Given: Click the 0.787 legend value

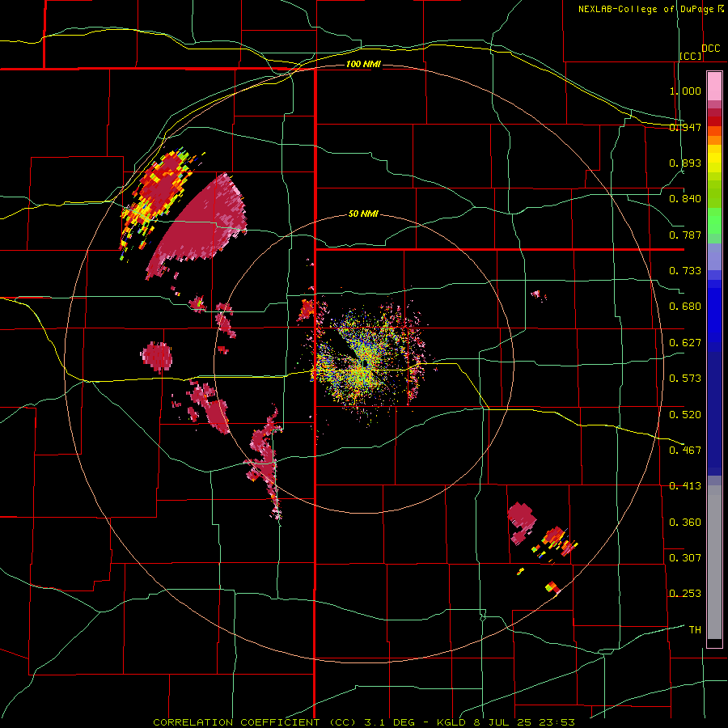Looking at the screenshot, I should pyautogui.click(x=685, y=235).
